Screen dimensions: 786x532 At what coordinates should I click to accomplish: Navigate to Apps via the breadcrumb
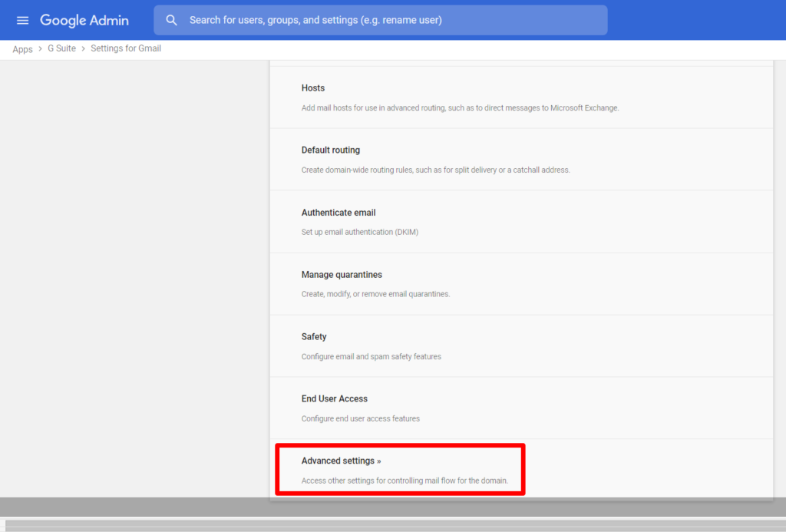tap(22, 48)
